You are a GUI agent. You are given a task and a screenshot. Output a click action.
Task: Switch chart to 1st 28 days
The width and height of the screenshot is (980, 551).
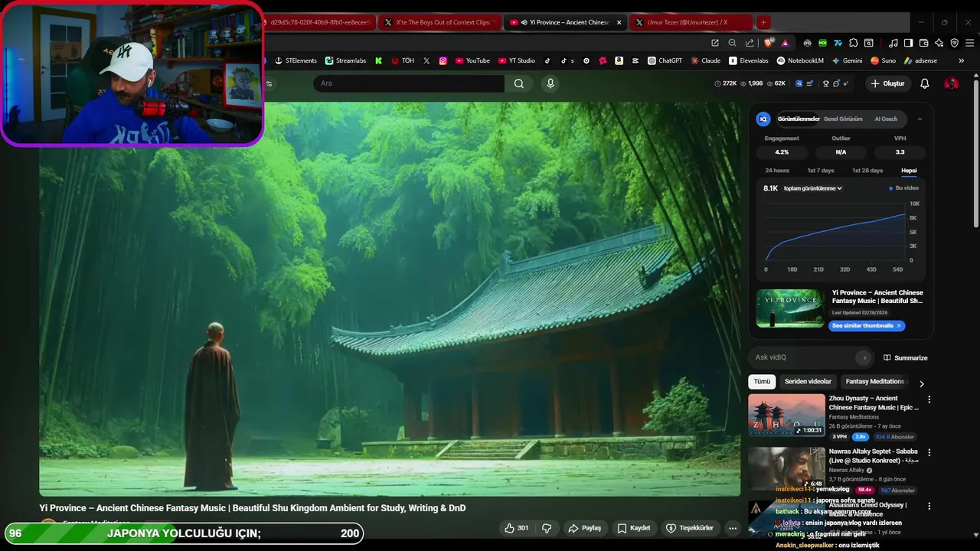coord(867,171)
